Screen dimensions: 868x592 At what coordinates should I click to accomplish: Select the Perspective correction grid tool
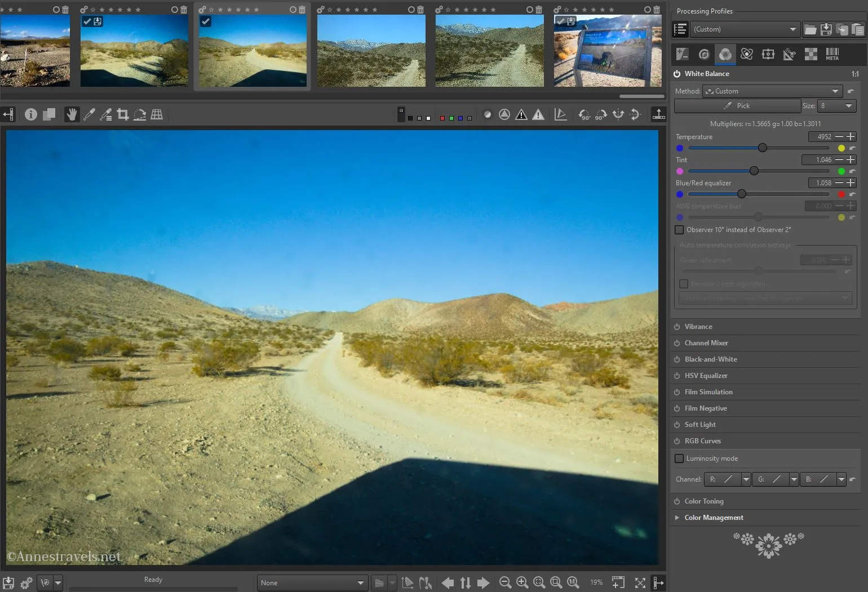[157, 115]
